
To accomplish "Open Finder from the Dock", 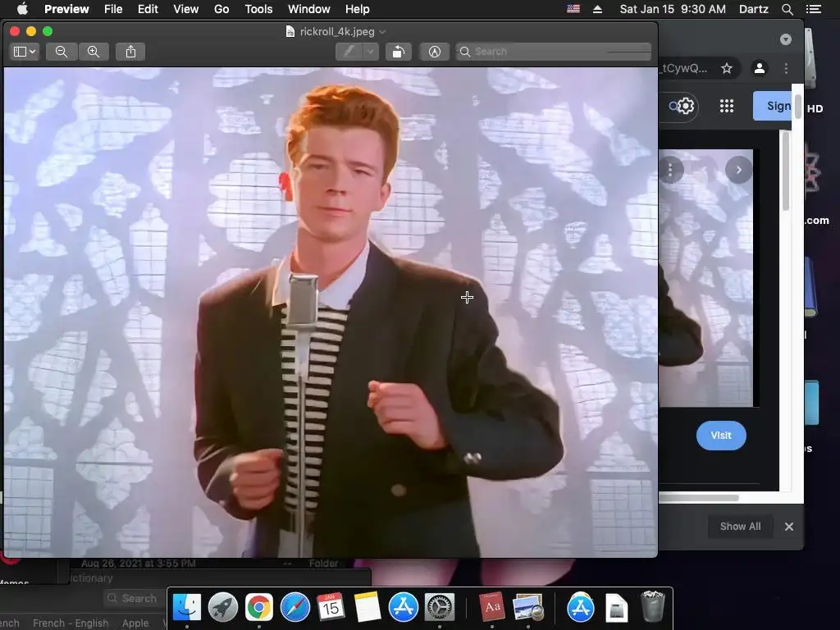I will click(x=187, y=608).
